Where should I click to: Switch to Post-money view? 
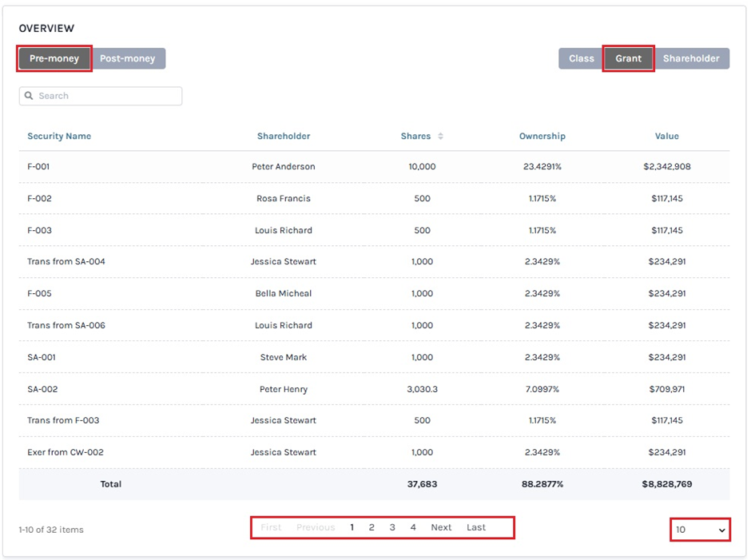click(128, 58)
